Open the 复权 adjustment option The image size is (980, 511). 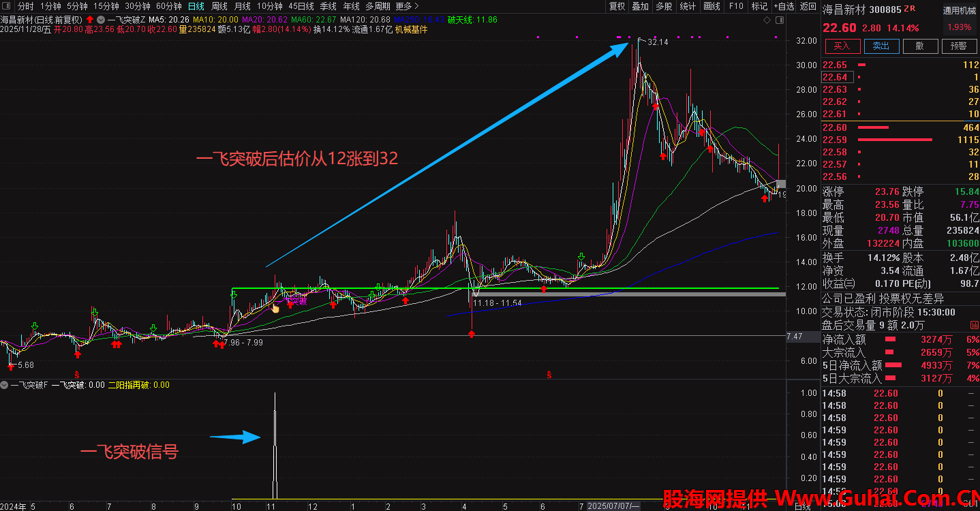pyautogui.click(x=617, y=6)
